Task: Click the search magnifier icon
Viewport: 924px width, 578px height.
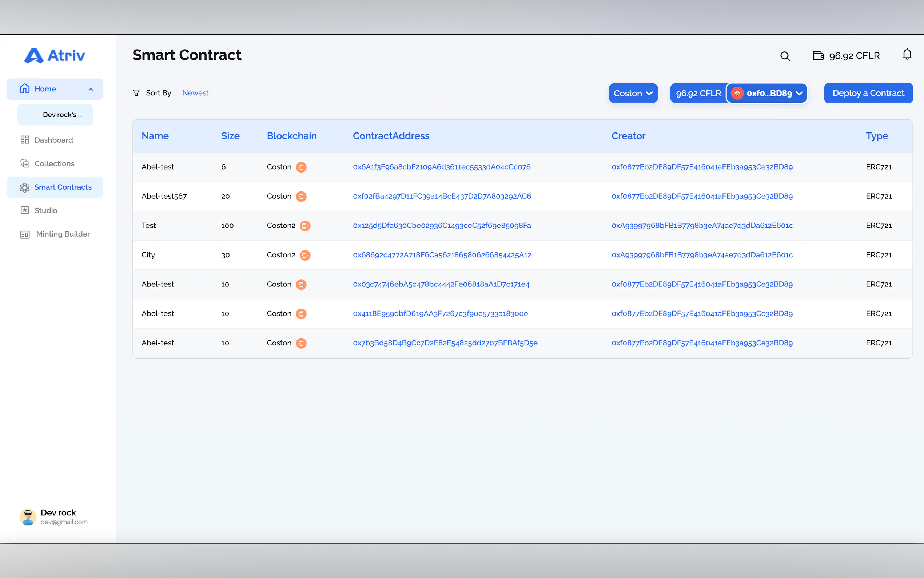Action: tap(785, 56)
